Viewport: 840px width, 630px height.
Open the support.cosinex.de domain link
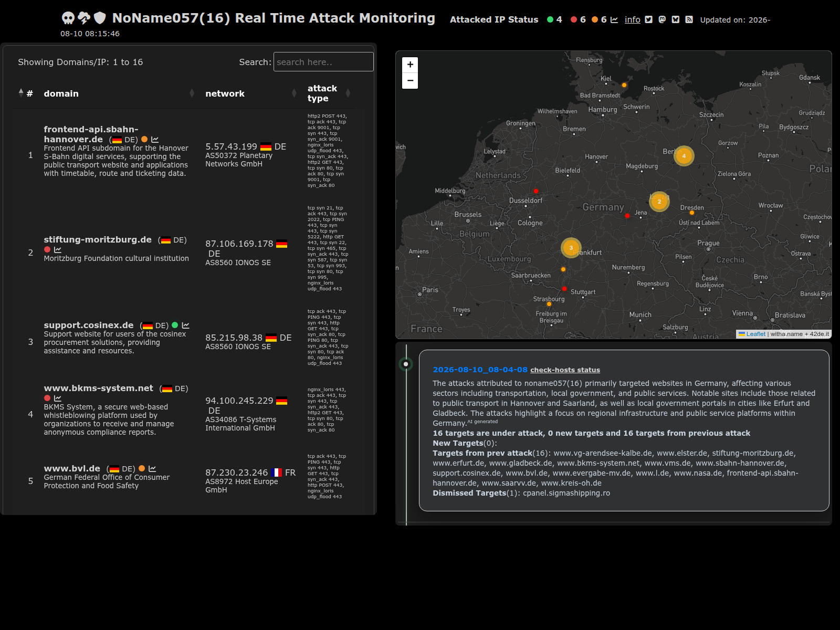[89, 325]
